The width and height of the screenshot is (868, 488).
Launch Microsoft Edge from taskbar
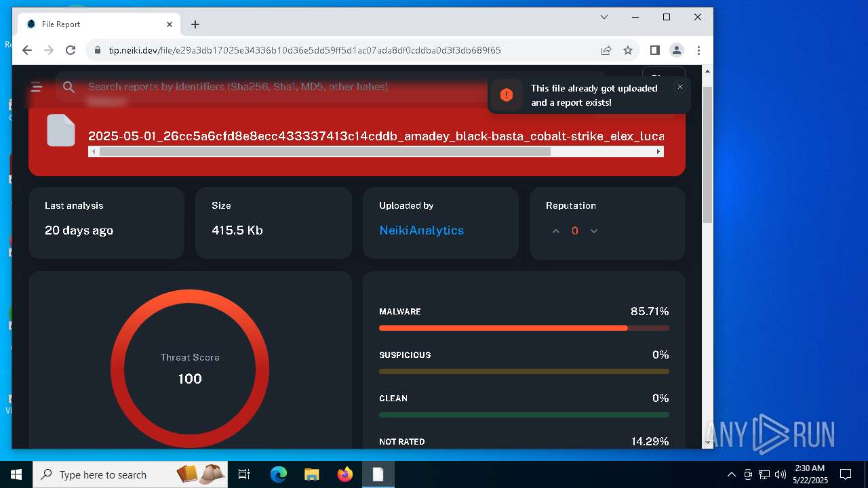279,474
